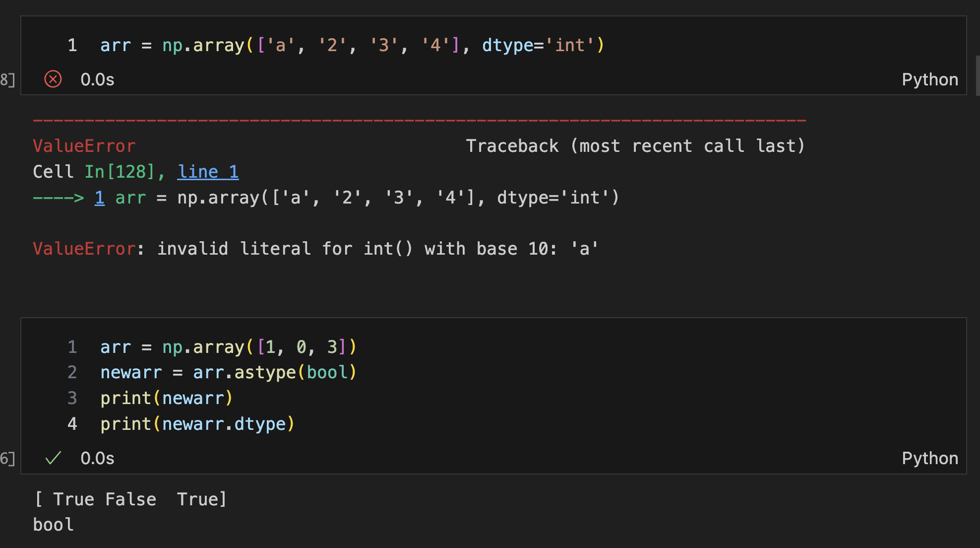
Task: Click the Python language label in the astype cell
Action: (929, 458)
